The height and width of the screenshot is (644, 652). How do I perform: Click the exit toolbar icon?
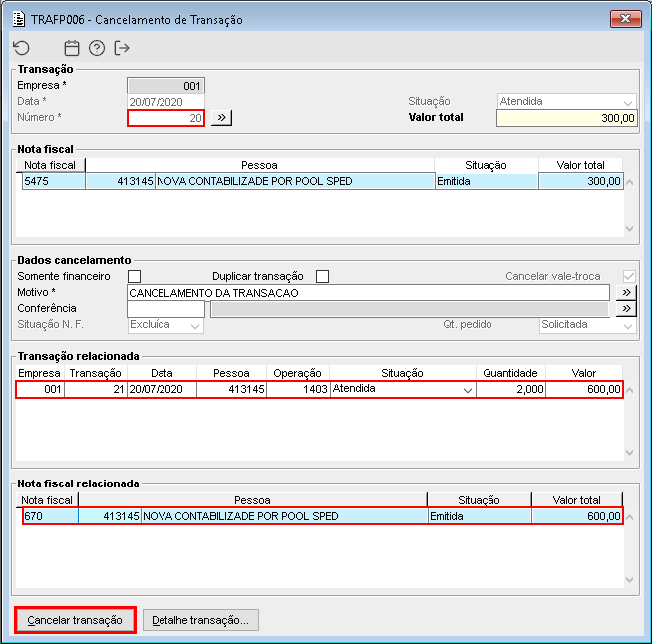[x=122, y=48]
